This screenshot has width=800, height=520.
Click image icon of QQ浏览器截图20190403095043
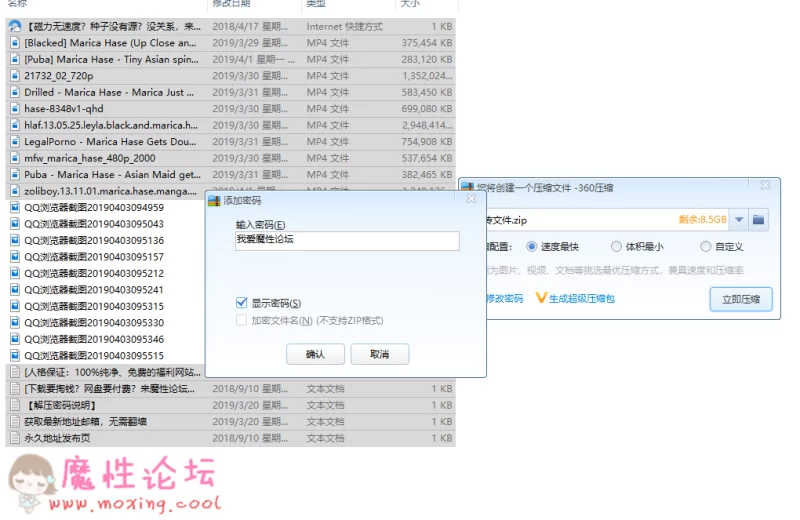coord(15,224)
